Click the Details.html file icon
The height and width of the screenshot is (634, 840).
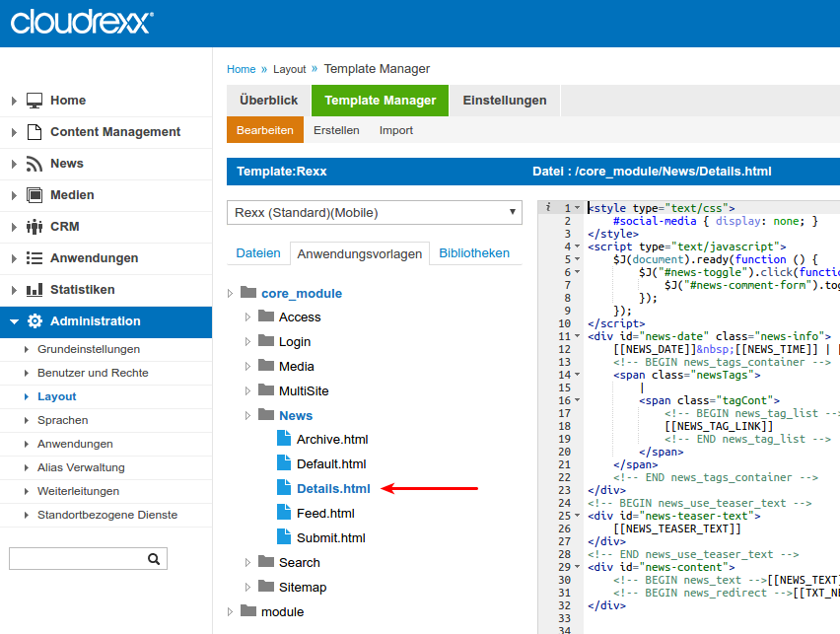tap(284, 487)
